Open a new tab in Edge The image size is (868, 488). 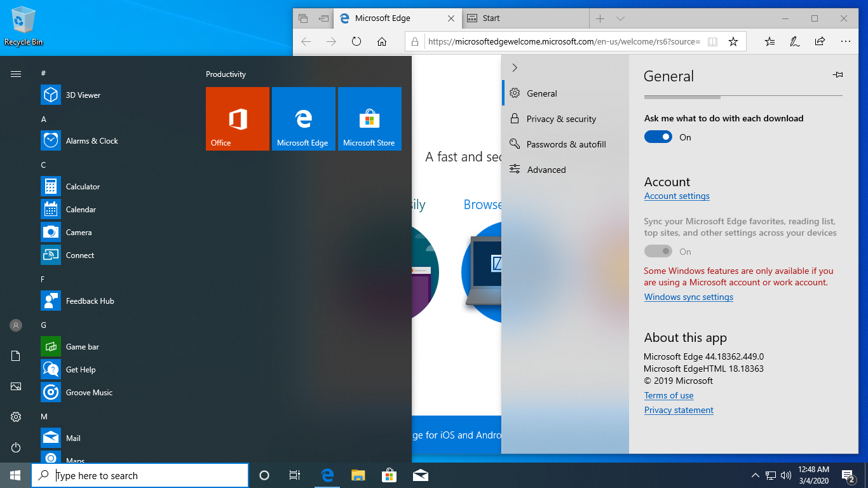point(600,18)
